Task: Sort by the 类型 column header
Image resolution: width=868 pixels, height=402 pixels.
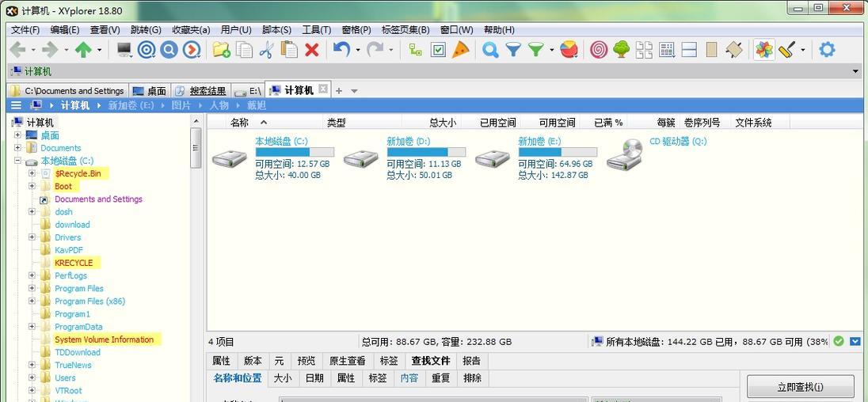Action: point(362,123)
